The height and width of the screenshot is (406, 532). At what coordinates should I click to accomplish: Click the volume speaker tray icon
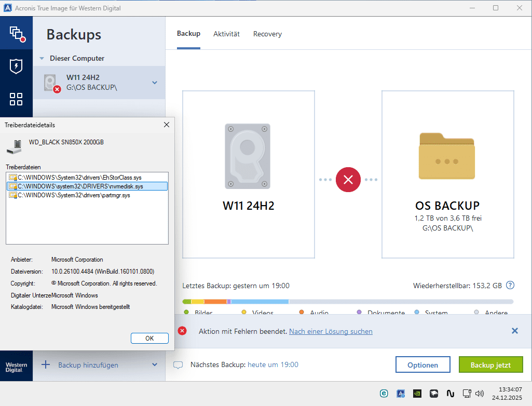coord(480,394)
